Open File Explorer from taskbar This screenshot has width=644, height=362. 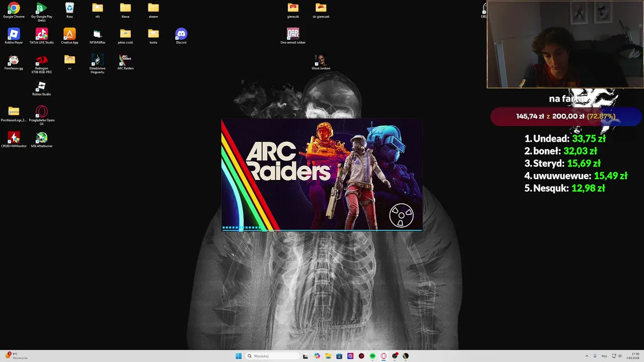click(328, 356)
